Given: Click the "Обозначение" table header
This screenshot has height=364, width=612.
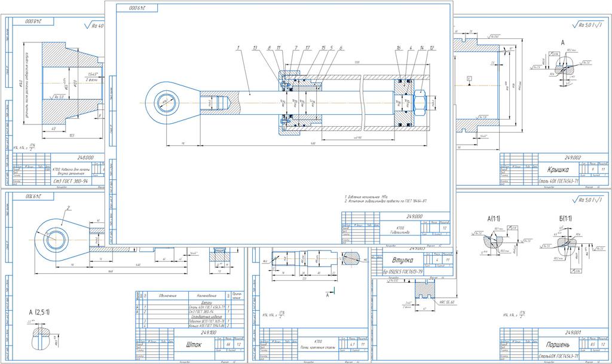Looking at the screenshot, I should point(167,296).
